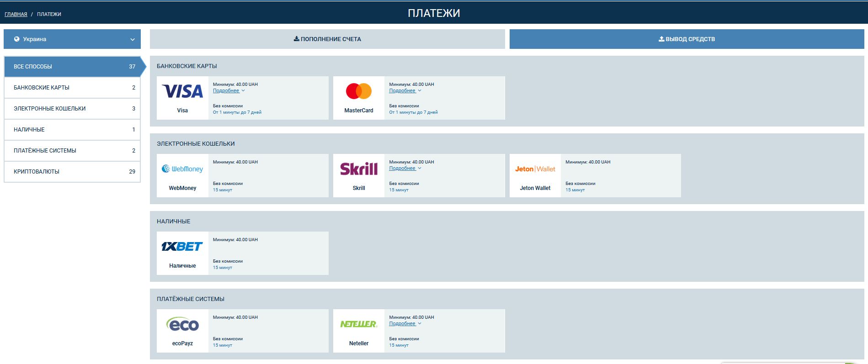Select Платёжные системы category in sidebar
Image resolution: width=868 pixels, height=364 pixels.
pyautogui.click(x=72, y=151)
